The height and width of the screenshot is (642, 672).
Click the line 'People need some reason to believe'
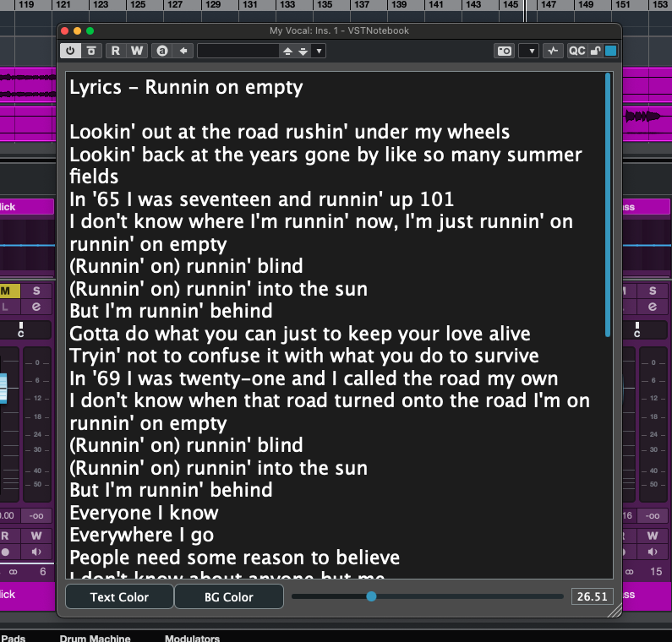pos(234,558)
